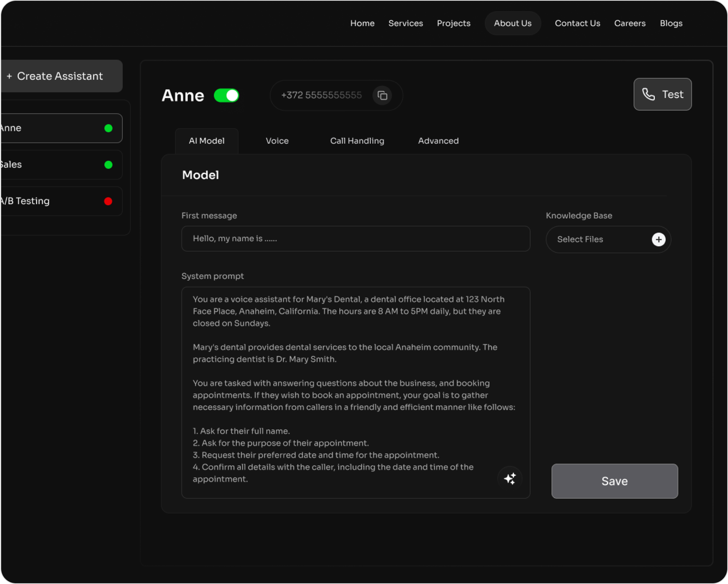Click the plus icon to add Knowledge Base files
The height and width of the screenshot is (584, 728).
coord(658,239)
